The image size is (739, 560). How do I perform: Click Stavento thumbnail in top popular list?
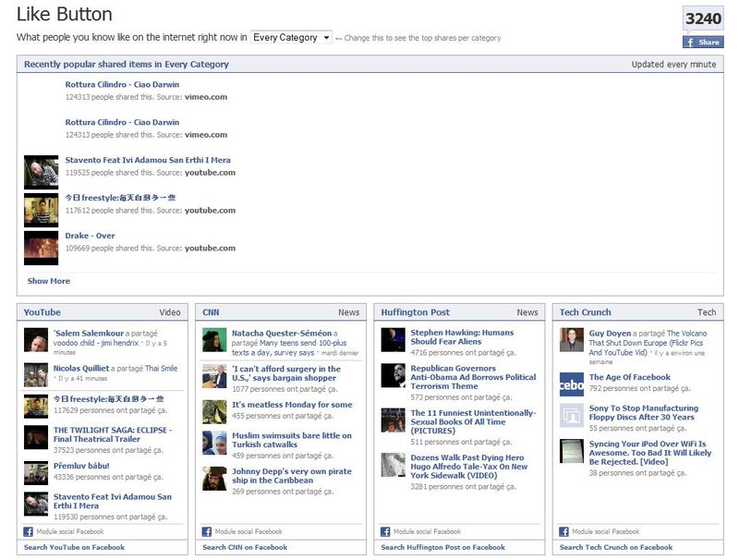(x=41, y=172)
